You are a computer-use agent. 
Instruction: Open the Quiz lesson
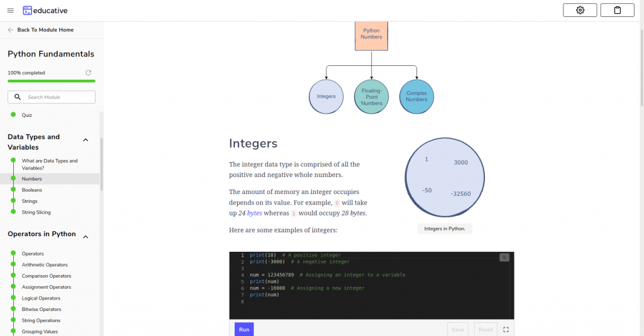(x=26, y=116)
